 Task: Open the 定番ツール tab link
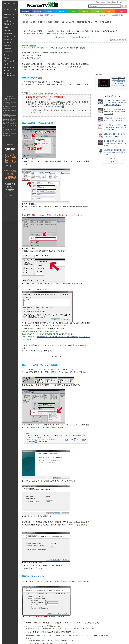tap(122, 15)
